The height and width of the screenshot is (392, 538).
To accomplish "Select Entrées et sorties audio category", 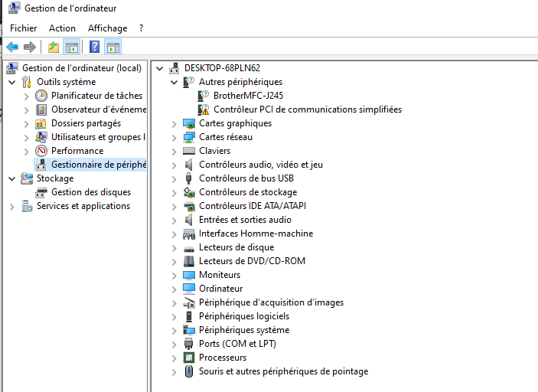I will [245, 219].
